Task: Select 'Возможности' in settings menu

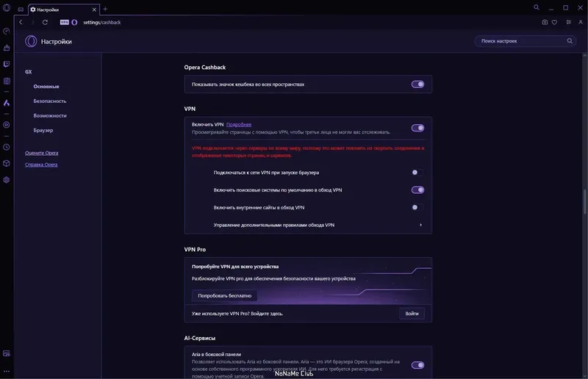Action: 50,116
